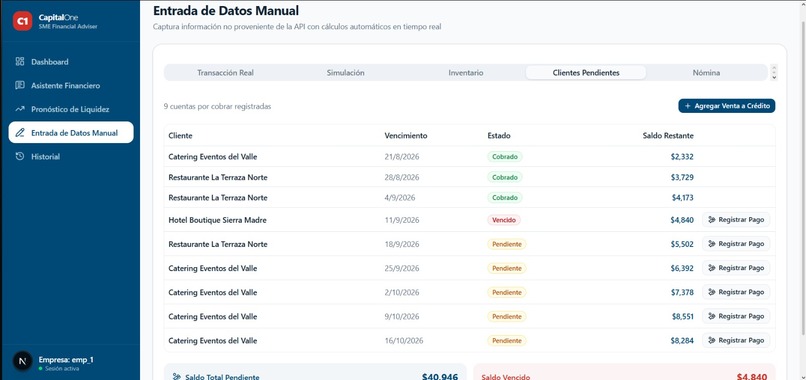Click the payment icon in the $8,284 row
The image size is (806, 380).
click(x=712, y=340)
